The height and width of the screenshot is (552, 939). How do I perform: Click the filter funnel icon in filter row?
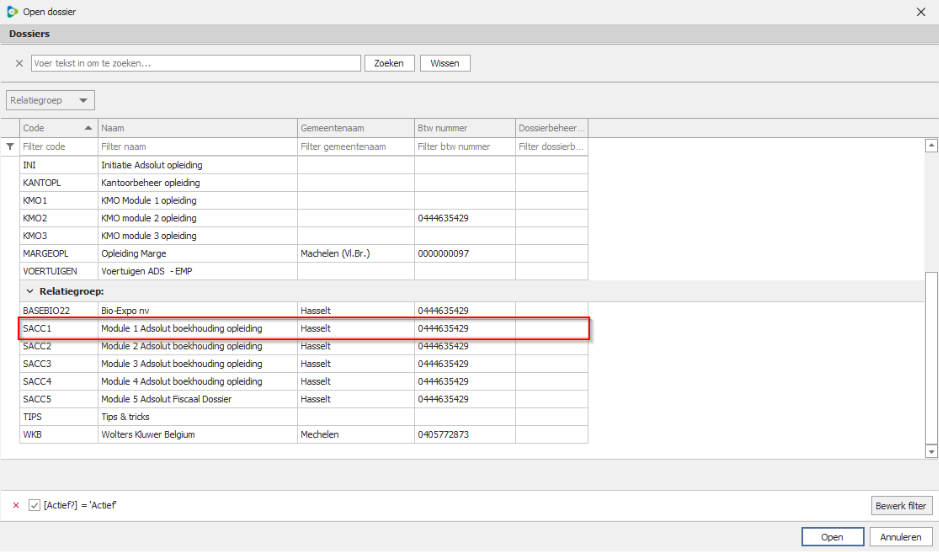(10, 146)
